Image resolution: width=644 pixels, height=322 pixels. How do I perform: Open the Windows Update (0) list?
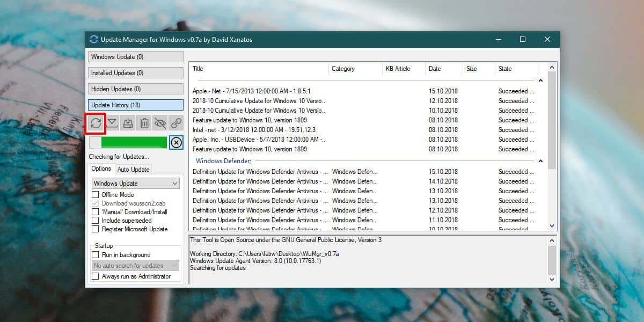coord(136,57)
